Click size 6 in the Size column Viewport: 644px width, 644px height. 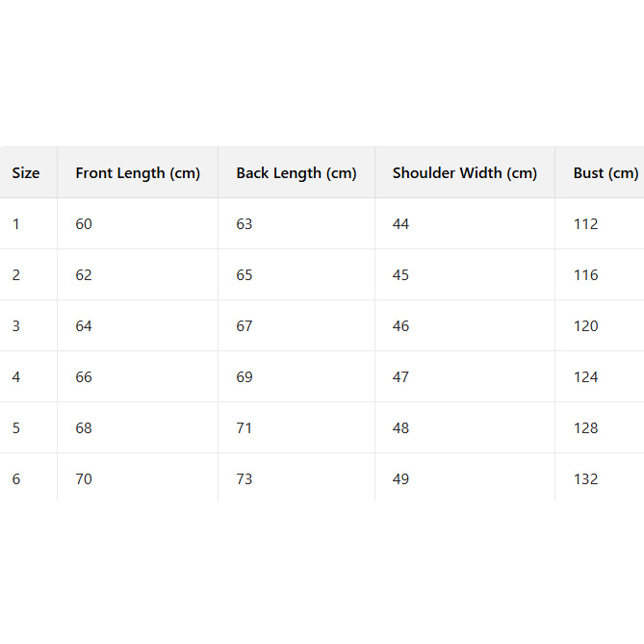pos(16,479)
